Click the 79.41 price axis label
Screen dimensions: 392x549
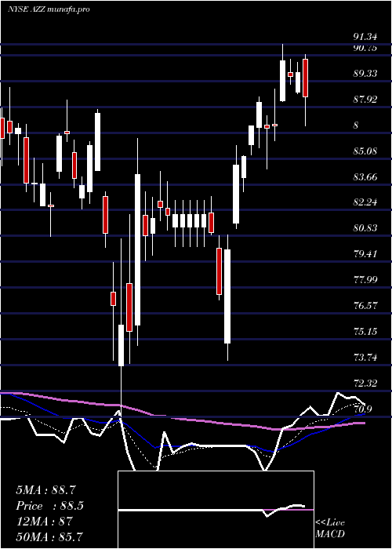click(x=365, y=254)
